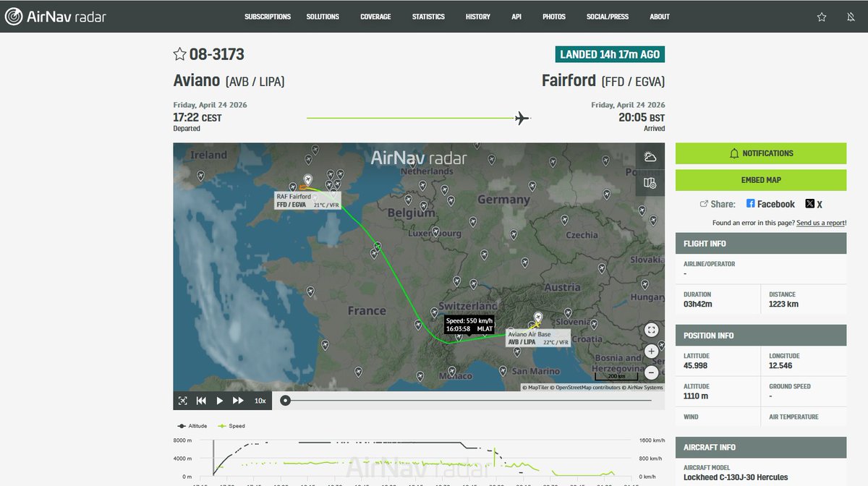Click the playback slider handle
Screen dimensions: 868x486
point(286,401)
